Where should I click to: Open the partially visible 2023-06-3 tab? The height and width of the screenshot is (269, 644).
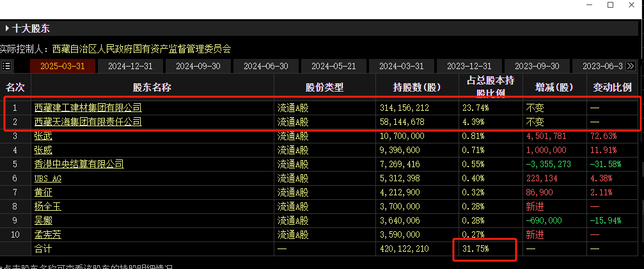(599, 66)
